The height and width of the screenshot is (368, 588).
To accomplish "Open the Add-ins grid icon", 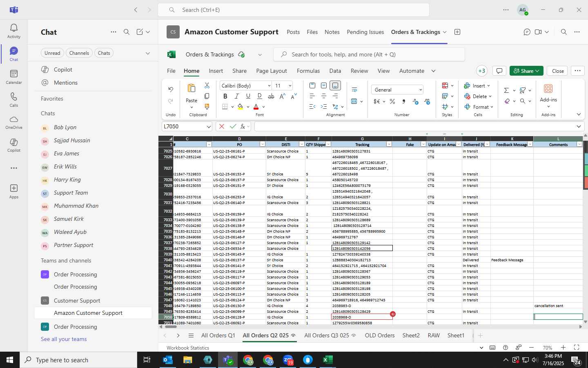I will (548, 89).
